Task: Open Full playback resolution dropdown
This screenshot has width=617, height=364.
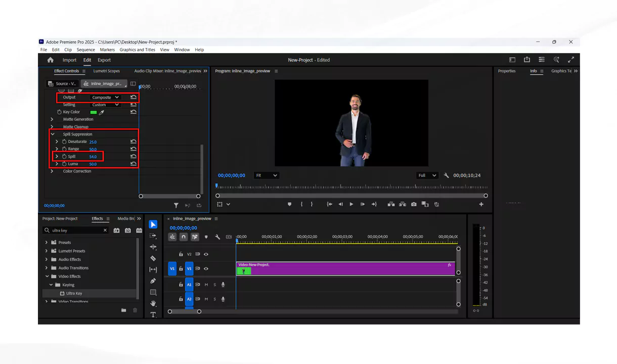Action: 427,175
